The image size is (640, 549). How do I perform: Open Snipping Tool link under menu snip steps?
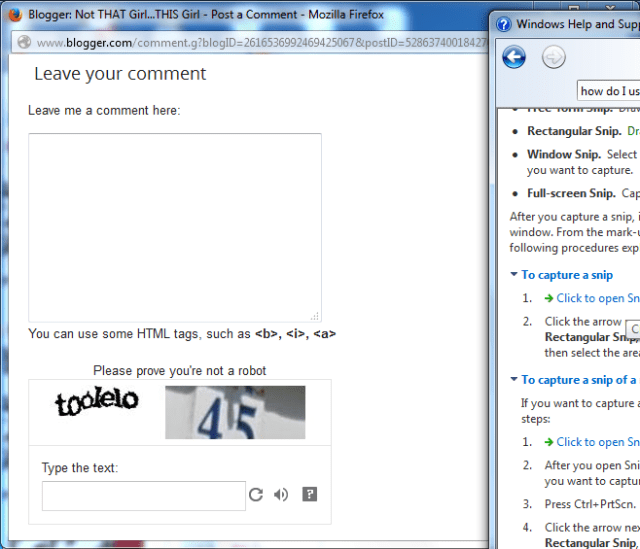pos(597,442)
